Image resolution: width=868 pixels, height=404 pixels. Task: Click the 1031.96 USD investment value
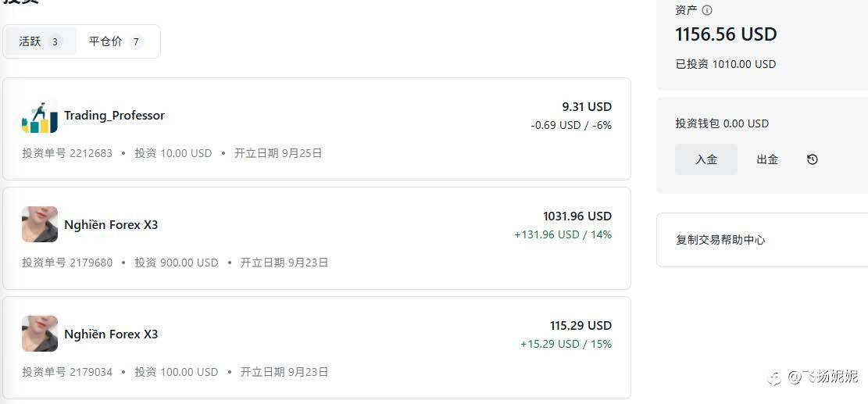577,216
